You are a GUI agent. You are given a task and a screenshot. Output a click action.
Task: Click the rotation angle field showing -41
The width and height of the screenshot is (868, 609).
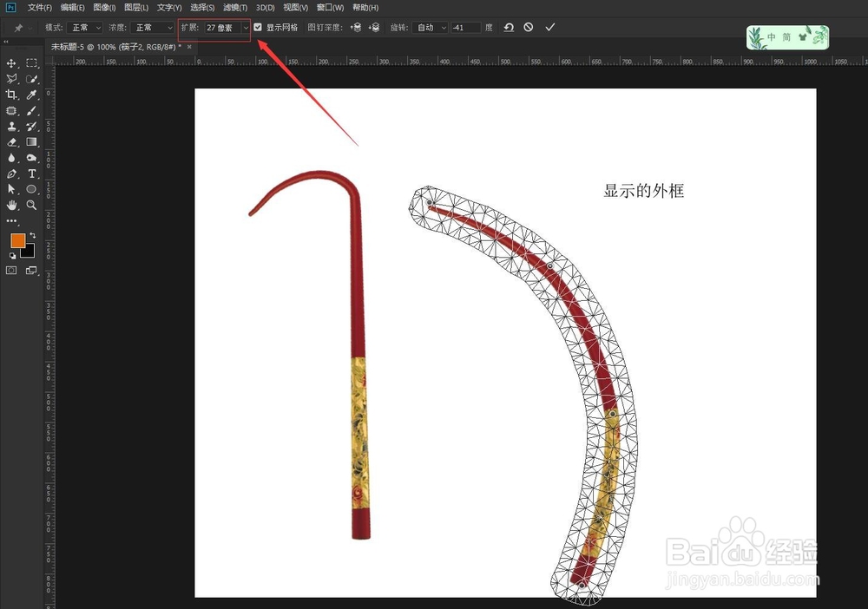point(465,28)
